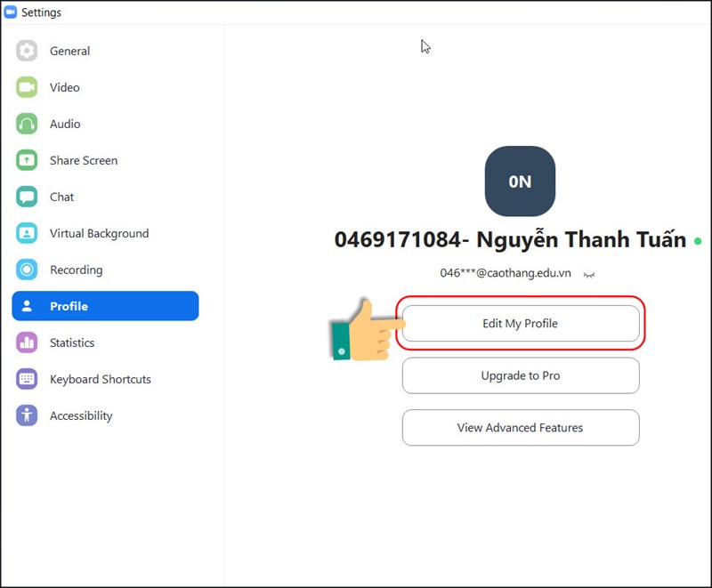Click View Advanced Features button
This screenshot has width=712, height=588.
(521, 428)
